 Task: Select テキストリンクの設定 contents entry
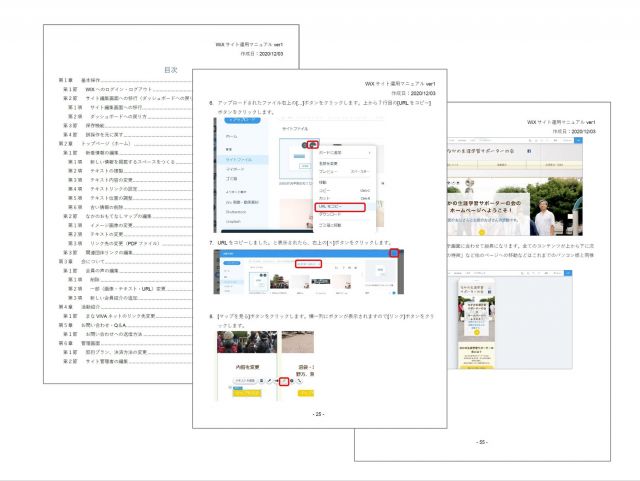coord(129,189)
